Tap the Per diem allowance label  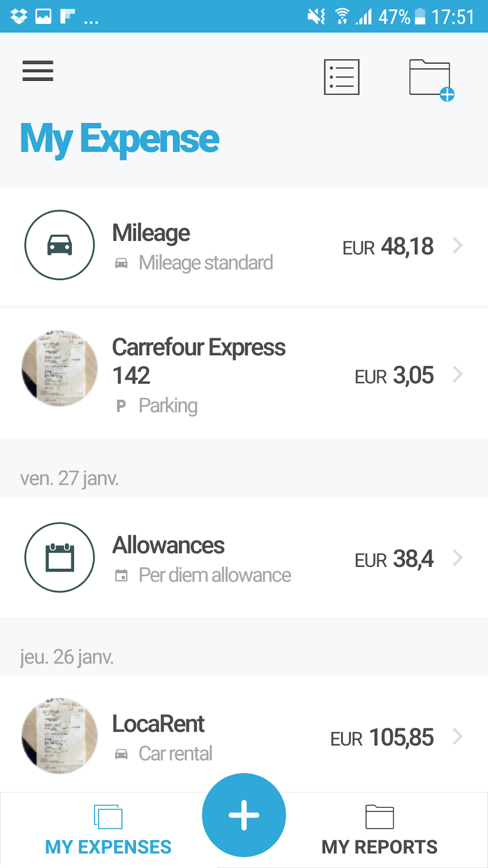(214, 575)
